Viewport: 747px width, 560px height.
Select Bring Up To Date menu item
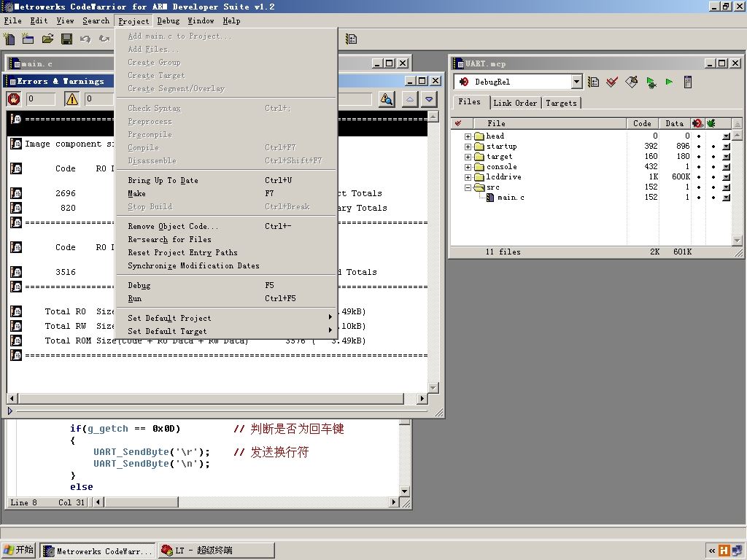(x=227, y=181)
